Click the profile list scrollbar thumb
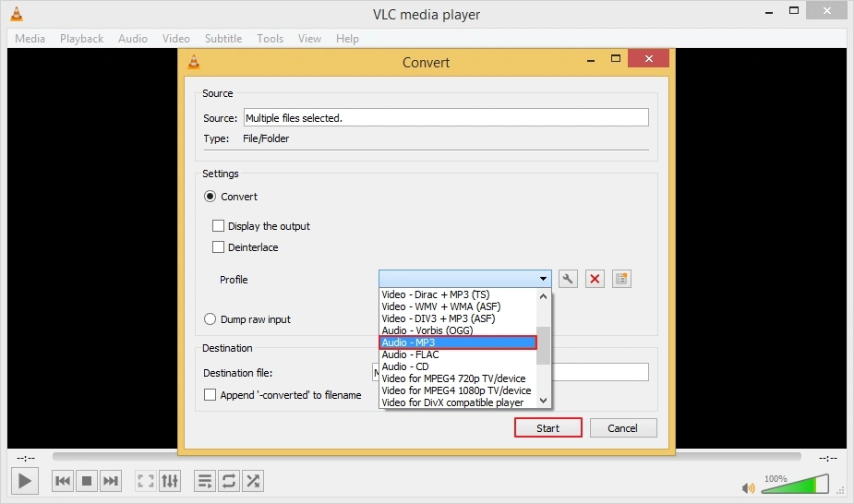 pos(543,345)
